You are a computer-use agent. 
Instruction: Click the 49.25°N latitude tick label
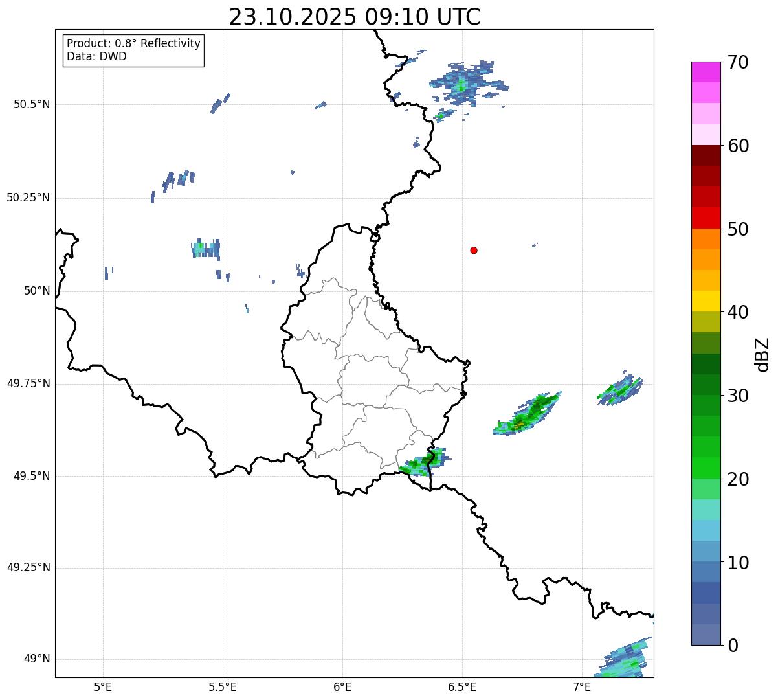point(28,568)
